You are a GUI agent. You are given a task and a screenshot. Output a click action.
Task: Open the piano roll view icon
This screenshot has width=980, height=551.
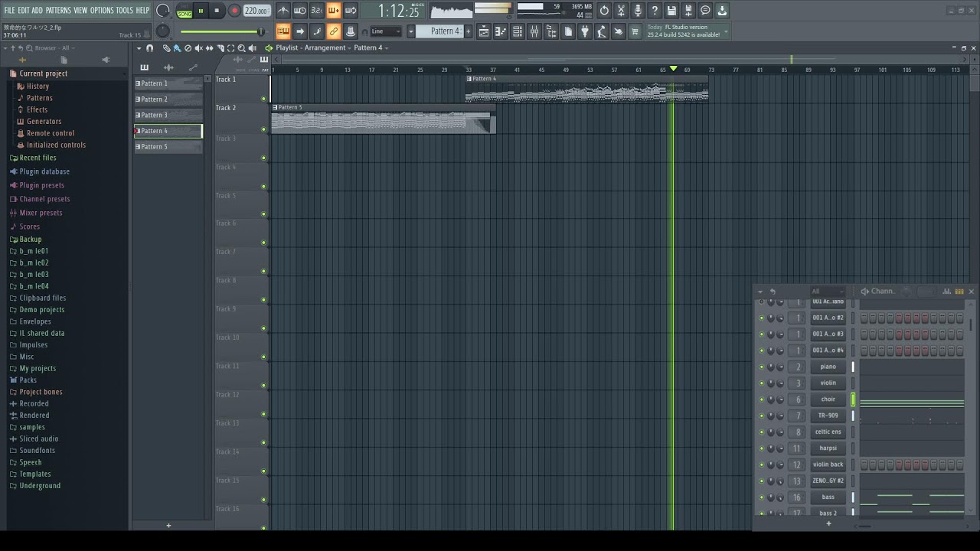tap(501, 31)
